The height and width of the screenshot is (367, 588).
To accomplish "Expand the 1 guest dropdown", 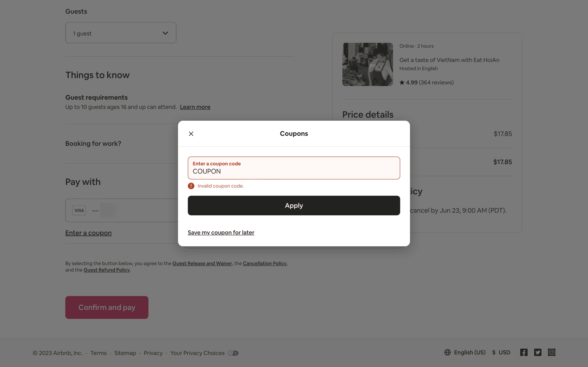I will [121, 33].
